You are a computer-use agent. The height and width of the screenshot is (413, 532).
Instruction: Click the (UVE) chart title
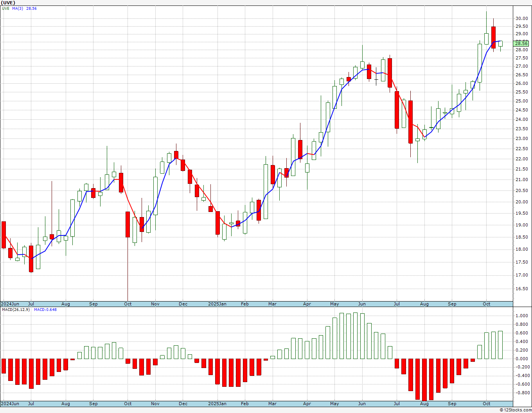tap(9, 3)
